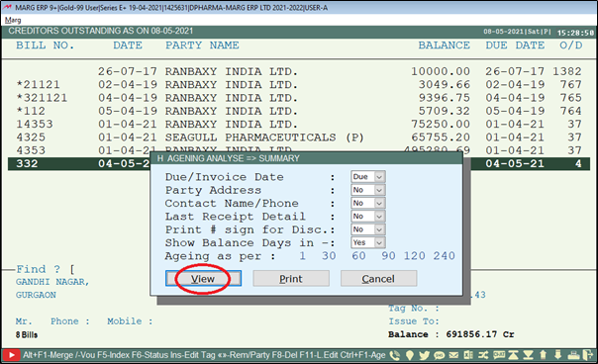Click the SMS speech bubble icon
The width and height of the screenshot is (598, 364).
point(439,355)
